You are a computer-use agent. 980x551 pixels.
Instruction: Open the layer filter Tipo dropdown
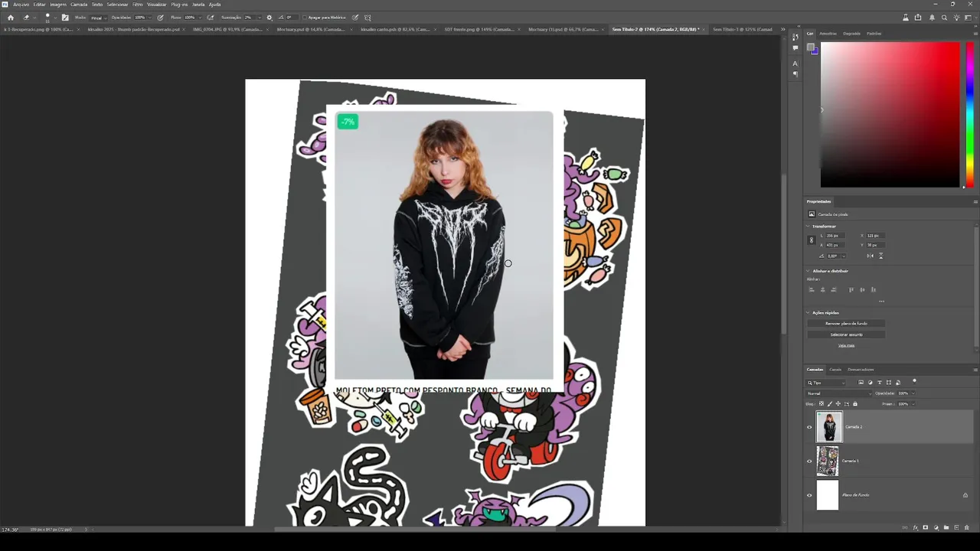825,383
